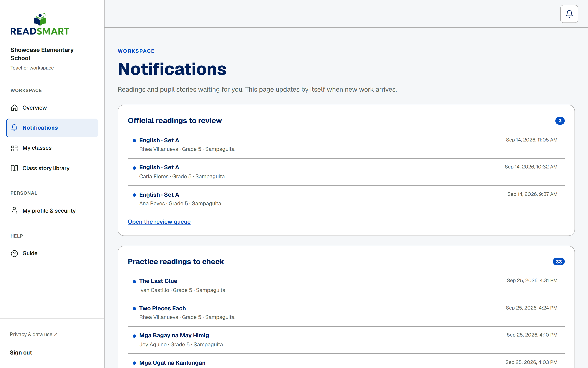Click the 'Official readings to review' heading
This screenshot has height=368, width=588.
point(175,121)
